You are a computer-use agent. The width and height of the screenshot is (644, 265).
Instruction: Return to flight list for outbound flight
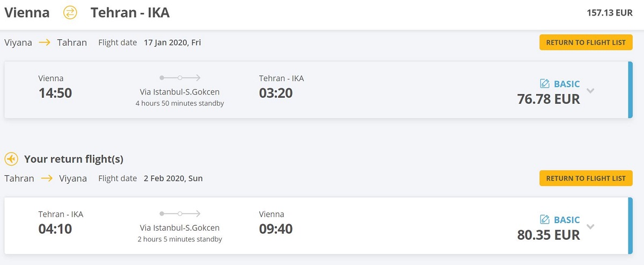pyautogui.click(x=586, y=42)
